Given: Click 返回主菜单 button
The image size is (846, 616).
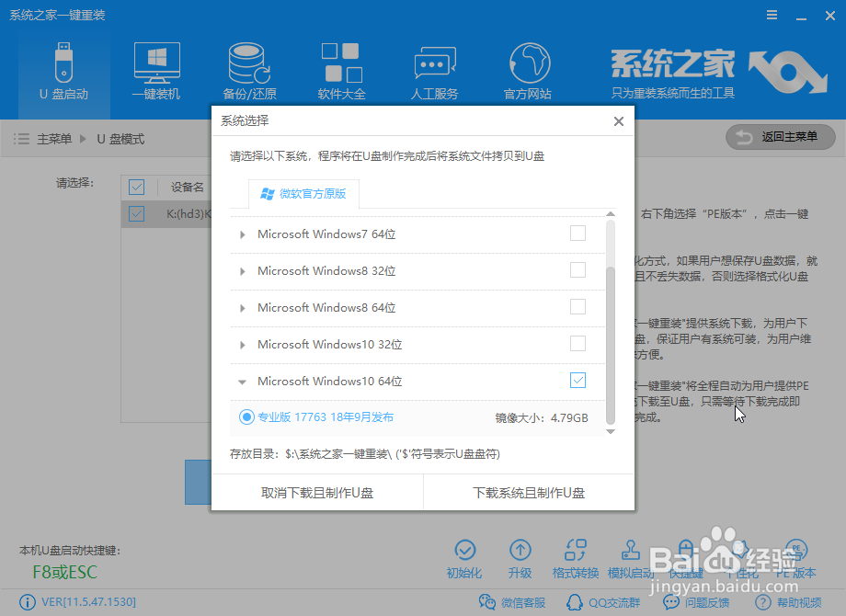Looking at the screenshot, I should (x=780, y=138).
